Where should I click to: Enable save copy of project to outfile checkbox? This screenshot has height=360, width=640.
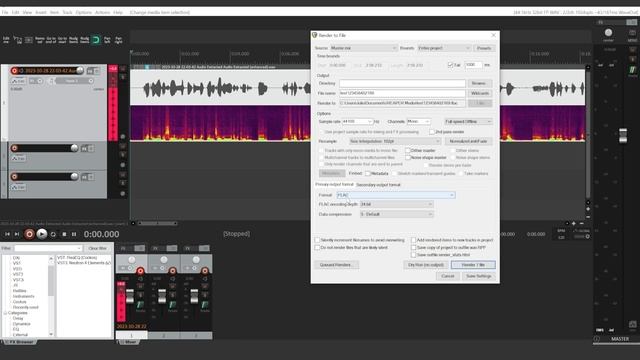pyautogui.click(x=413, y=247)
